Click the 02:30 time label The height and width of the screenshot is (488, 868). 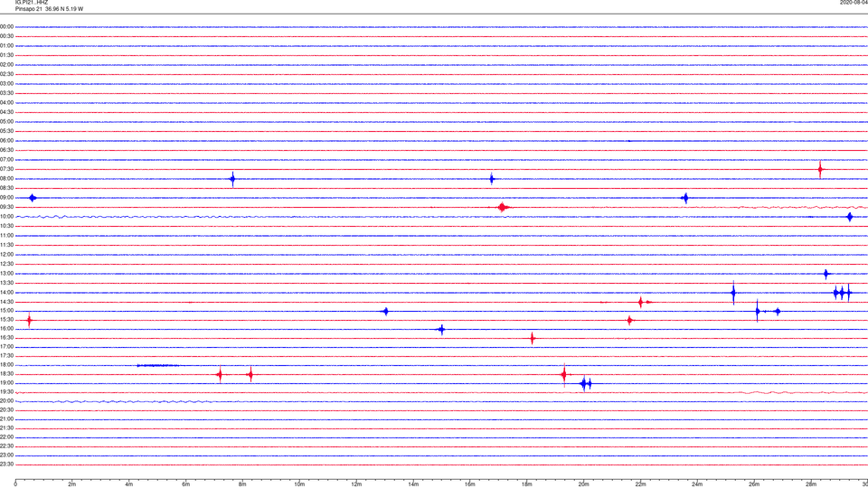pos(6,74)
